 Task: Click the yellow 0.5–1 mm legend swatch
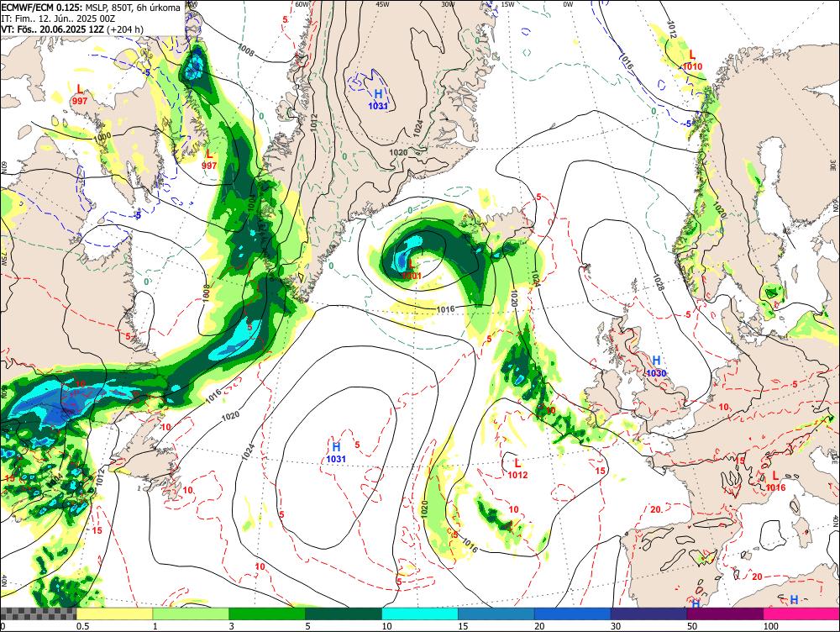click(114, 614)
